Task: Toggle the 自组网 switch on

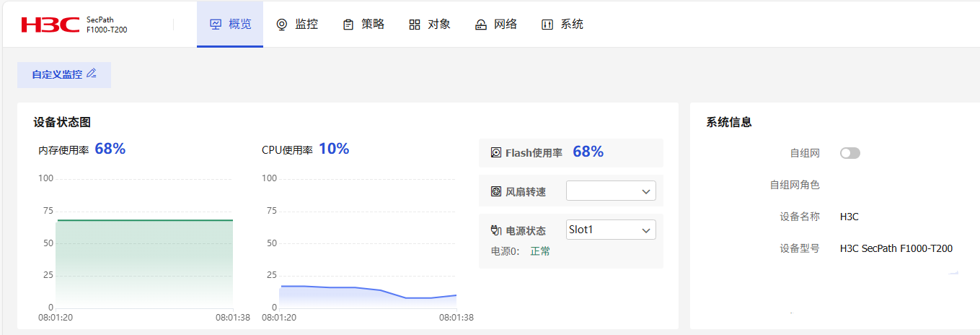Action: [x=850, y=153]
